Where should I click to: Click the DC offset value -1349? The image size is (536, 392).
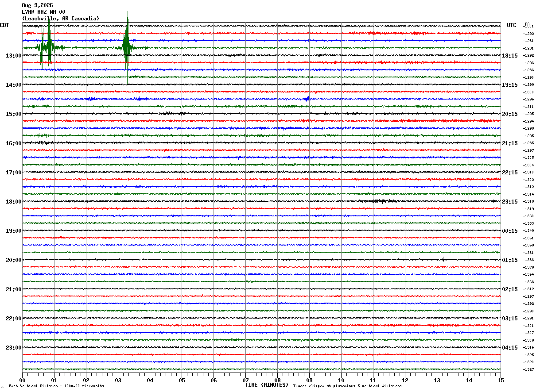528,231
